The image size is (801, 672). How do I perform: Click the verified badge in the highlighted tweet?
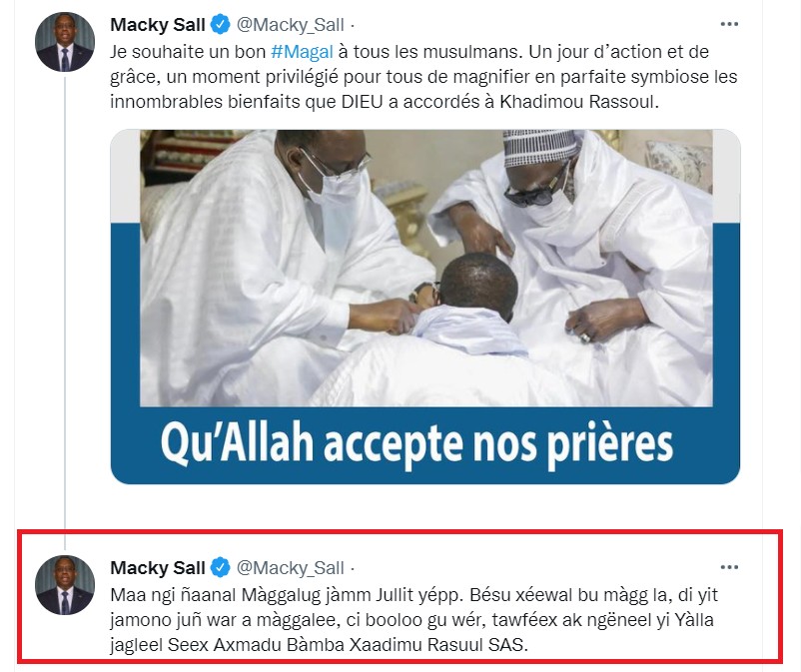(x=220, y=568)
